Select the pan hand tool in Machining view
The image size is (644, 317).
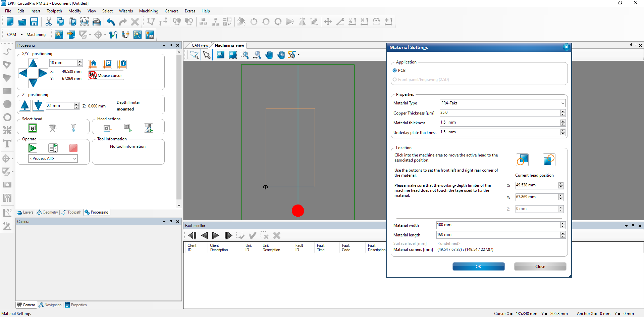(x=269, y=55)
